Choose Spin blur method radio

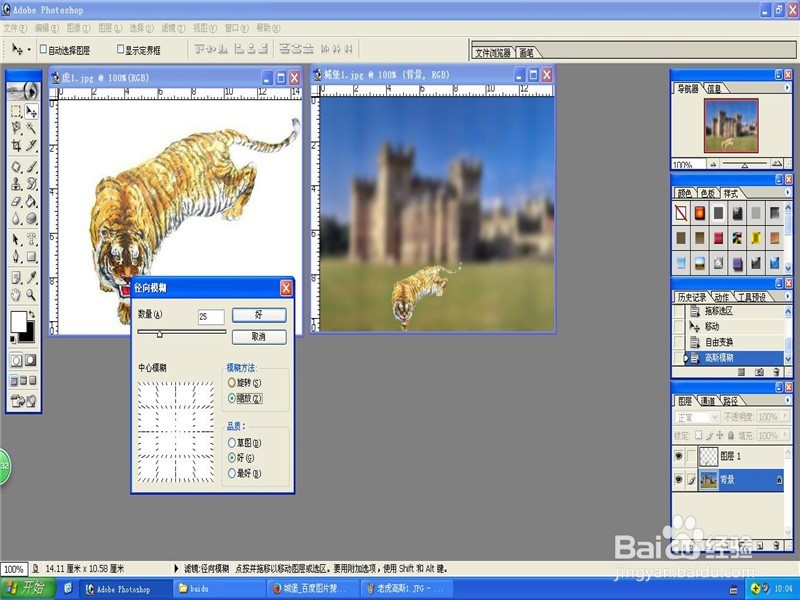coord(232,382)
